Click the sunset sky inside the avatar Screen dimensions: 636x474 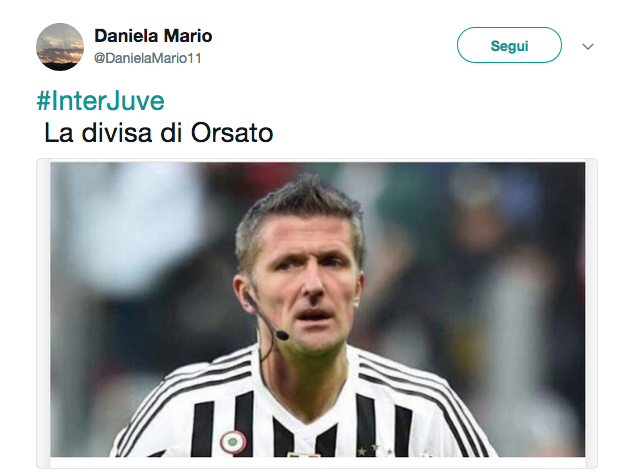[x=60, y=41]
